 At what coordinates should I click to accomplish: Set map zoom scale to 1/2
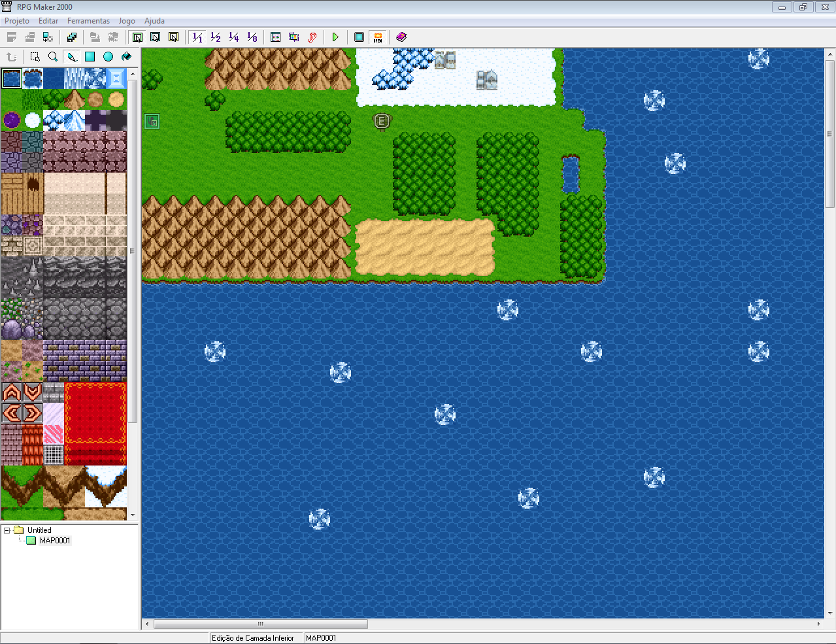click(216, 37)
